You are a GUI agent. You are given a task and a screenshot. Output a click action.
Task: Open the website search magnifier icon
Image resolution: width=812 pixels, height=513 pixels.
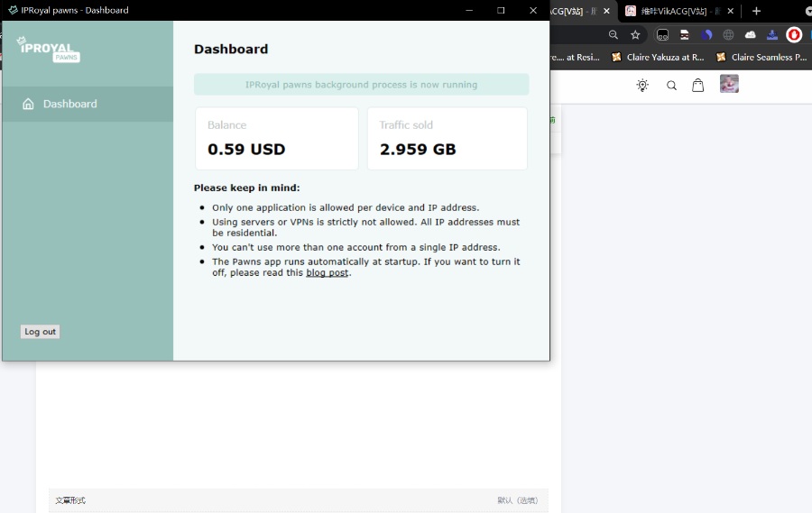pos(671,86)
